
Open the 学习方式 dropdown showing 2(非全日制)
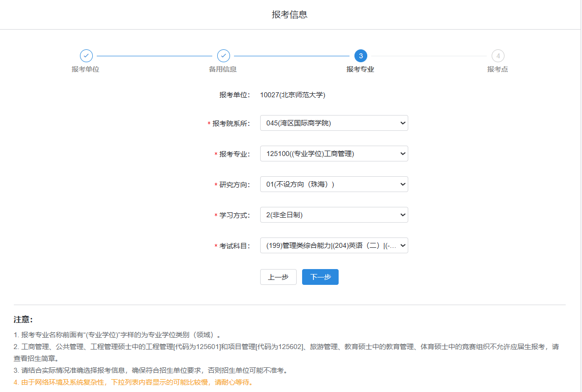coord(334,215)
